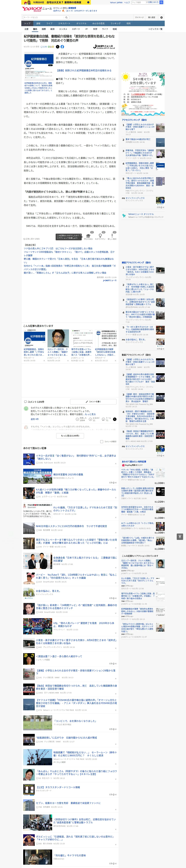Select the トップ navigation tab

point(27,24)
